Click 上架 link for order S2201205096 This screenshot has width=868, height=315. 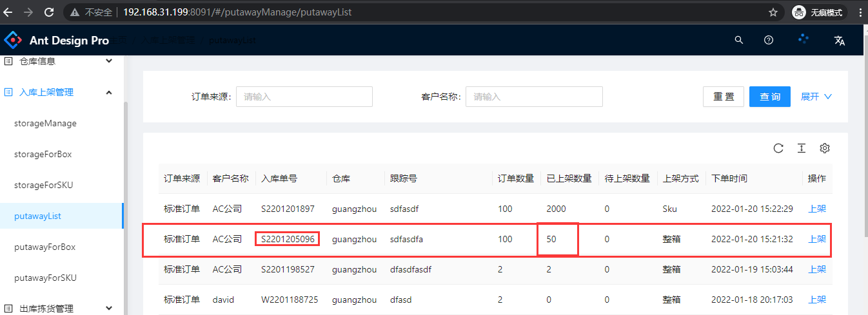tap(816, 239)
